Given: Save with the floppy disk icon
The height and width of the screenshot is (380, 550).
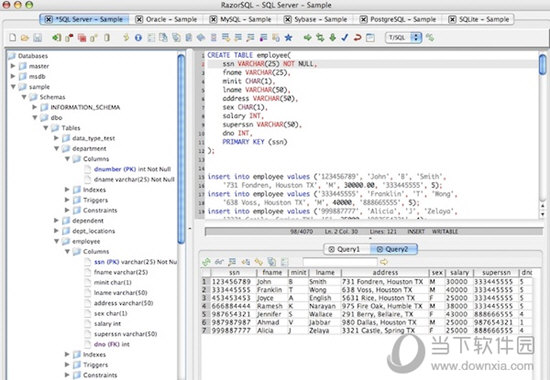Looking at the screenshot, I should tap(38, 38).
